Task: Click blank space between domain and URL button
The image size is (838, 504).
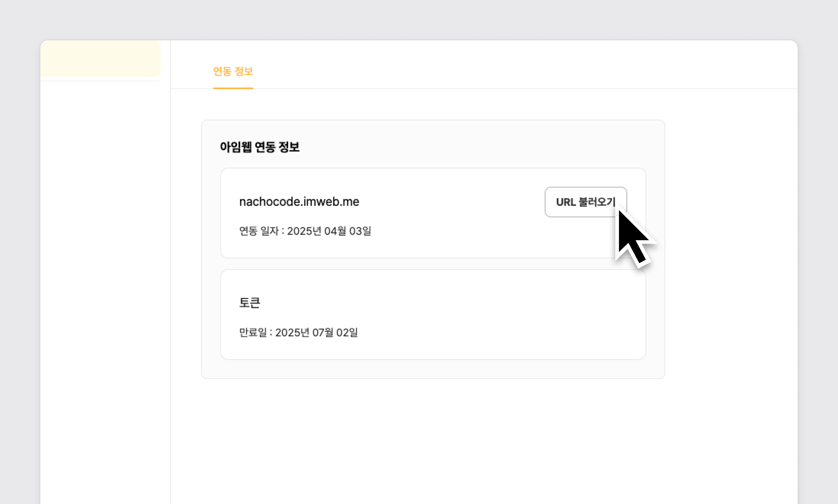Action: tap(452, 202)
